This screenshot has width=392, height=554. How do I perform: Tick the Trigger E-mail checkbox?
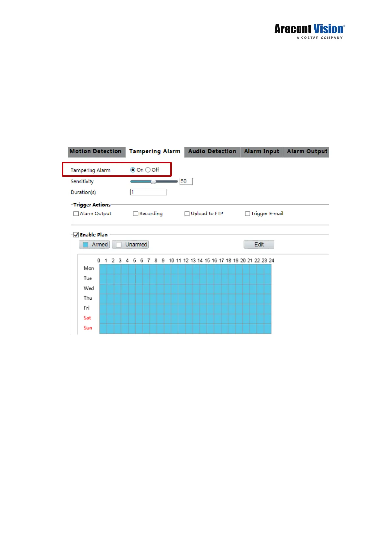pos(248,214)
